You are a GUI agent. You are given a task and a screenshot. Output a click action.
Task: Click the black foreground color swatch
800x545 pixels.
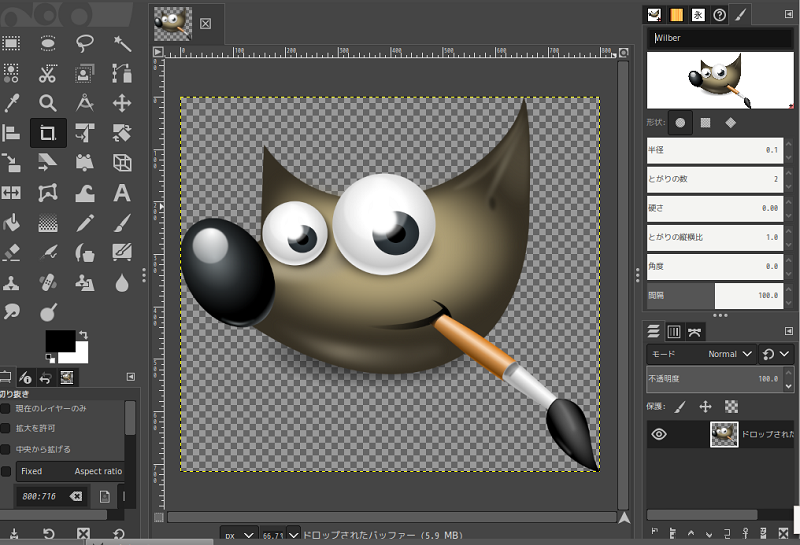59,340
